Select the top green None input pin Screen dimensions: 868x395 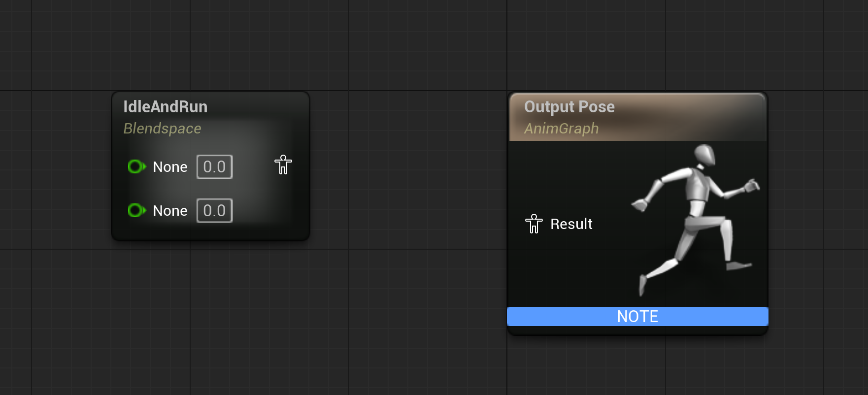click(x=136, y=166)
